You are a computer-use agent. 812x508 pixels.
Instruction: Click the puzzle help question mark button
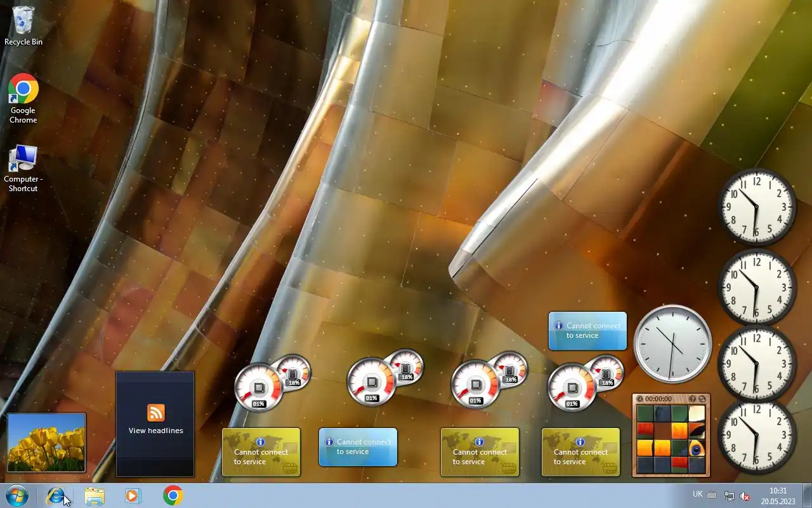pyautogui.click(x=693, y=399)
